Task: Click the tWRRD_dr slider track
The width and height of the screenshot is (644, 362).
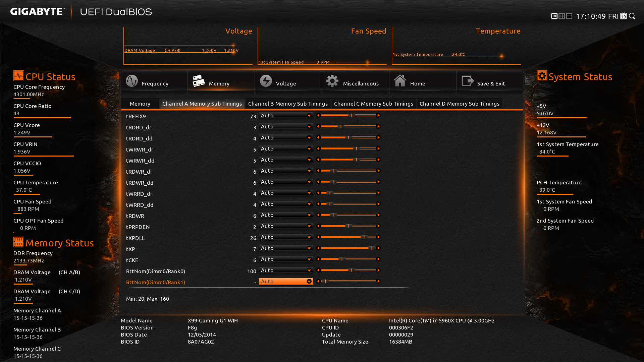Action: click(x=348, y=193)
